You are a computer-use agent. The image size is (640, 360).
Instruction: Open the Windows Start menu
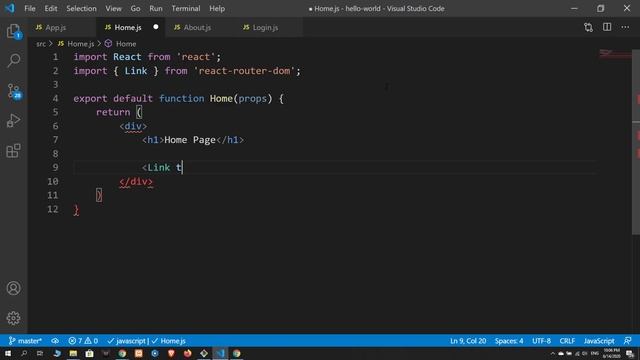8,353
